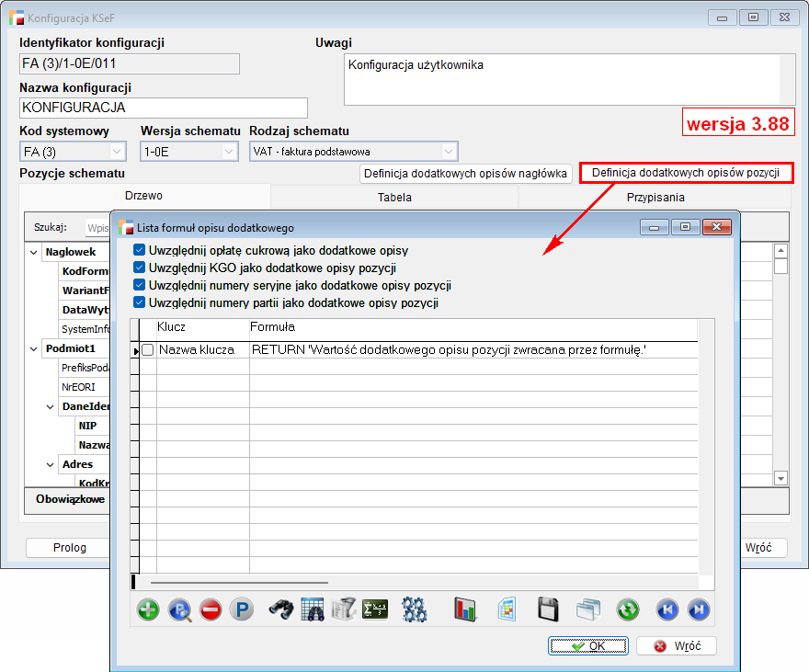The image size is (809, 672).
Task: Click 'Definicja dodatkowych opisów nagłówka' button
Action: (x=466, y=173)
